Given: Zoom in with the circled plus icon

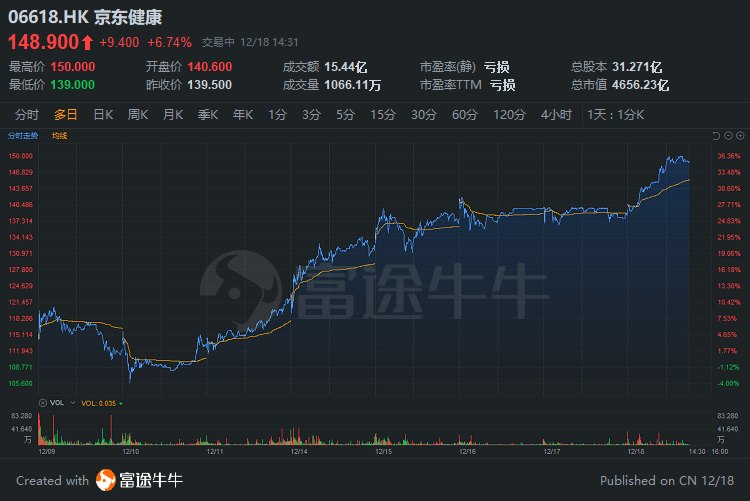Looking at the screenshot, I should click(740, 136).
